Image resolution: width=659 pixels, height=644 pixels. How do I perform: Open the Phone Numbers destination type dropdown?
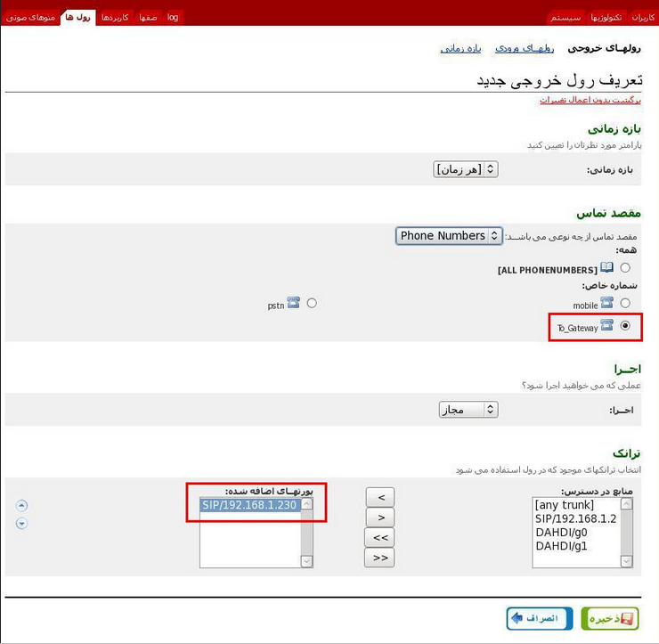[449, 236]
